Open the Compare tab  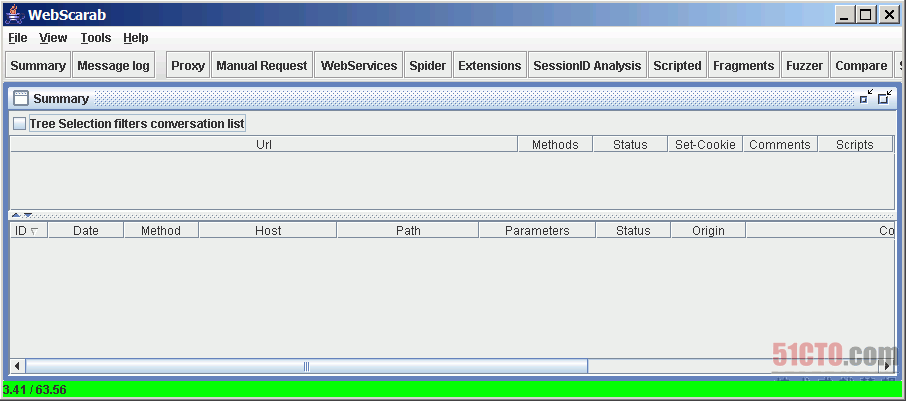tap(861, 66)
